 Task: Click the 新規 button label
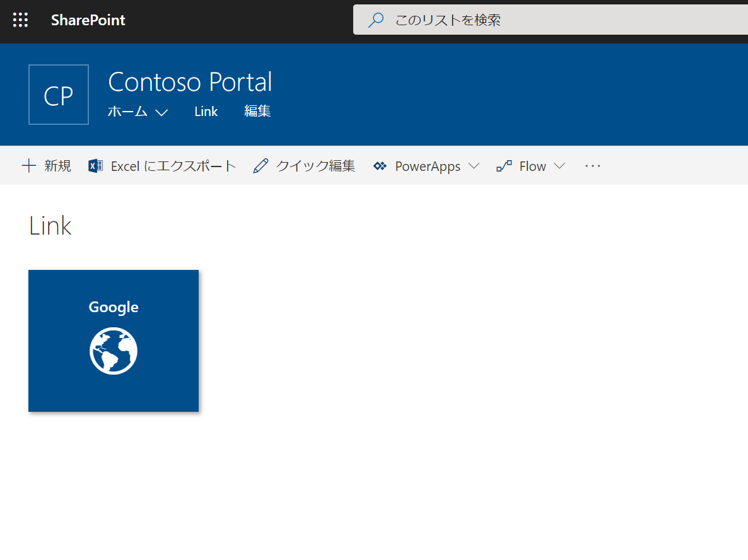coord(58,165)
